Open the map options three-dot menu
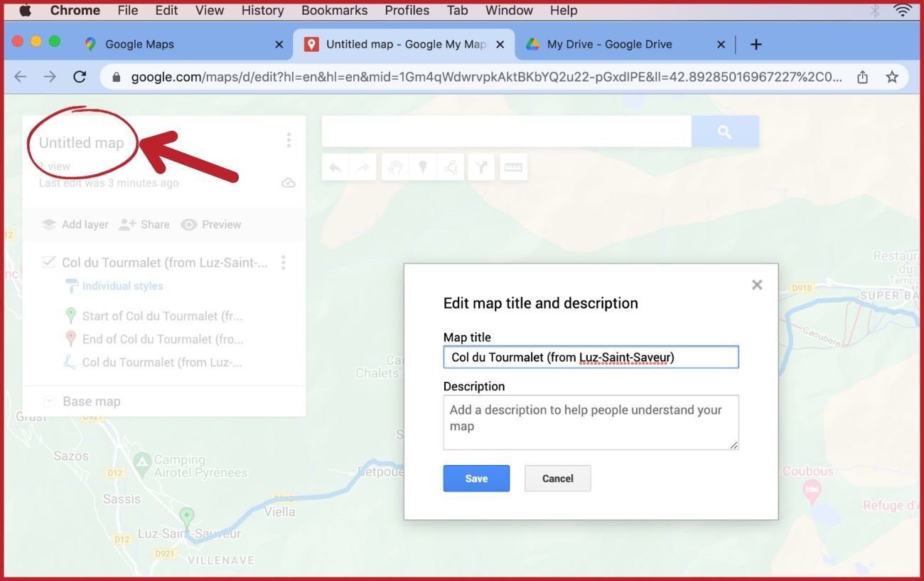Viewport: 924px width, 581px height. [x=289, y=140]
